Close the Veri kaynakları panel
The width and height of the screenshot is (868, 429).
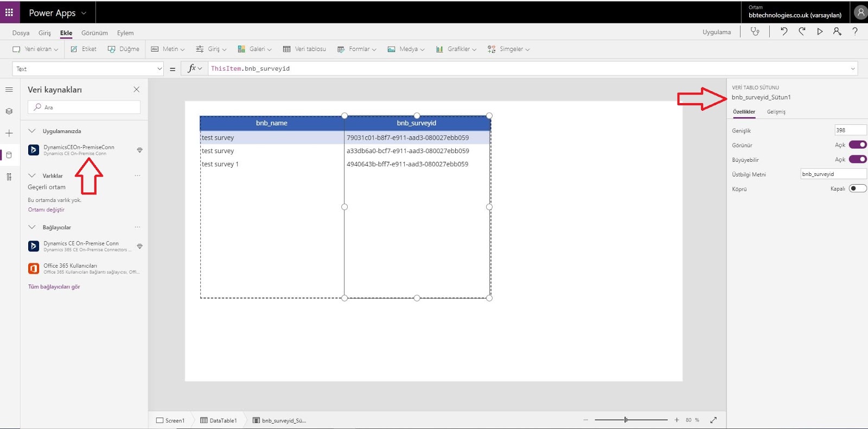tap(137, 90)
